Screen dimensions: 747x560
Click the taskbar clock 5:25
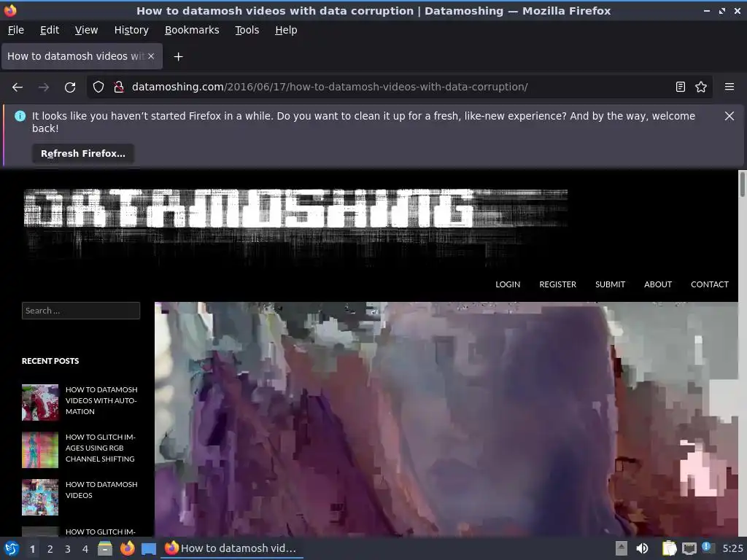(732, 548)
